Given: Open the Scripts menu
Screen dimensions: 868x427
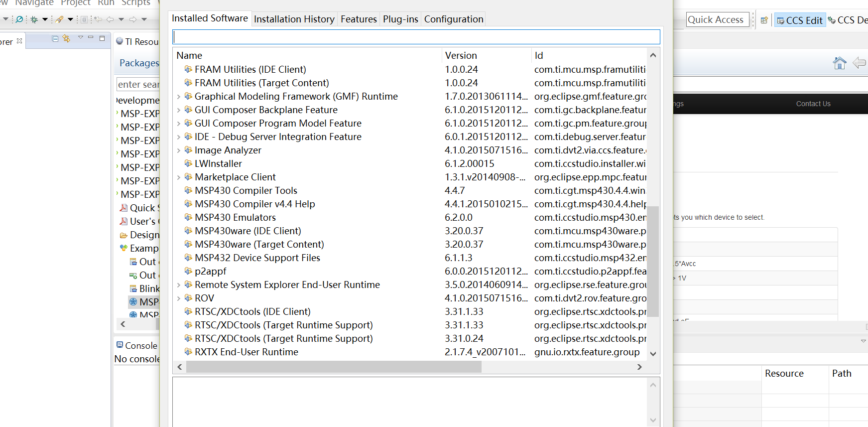Looking at the screenshot, I should coord(136,3).
